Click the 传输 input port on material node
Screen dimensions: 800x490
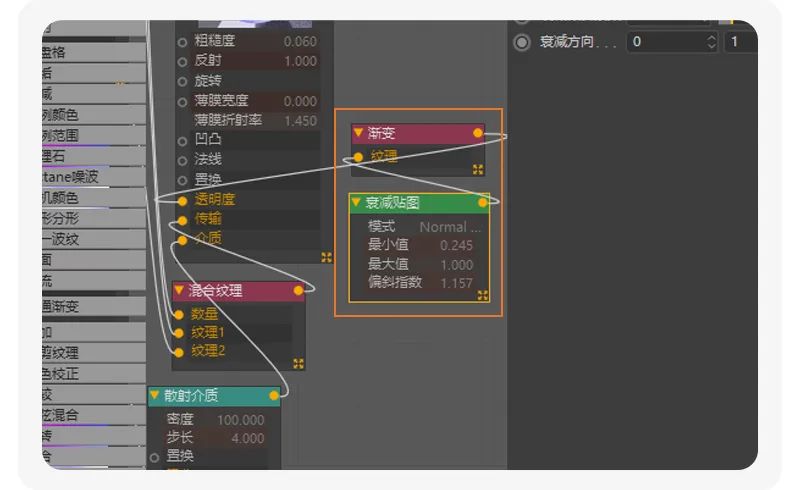point(182,221)
